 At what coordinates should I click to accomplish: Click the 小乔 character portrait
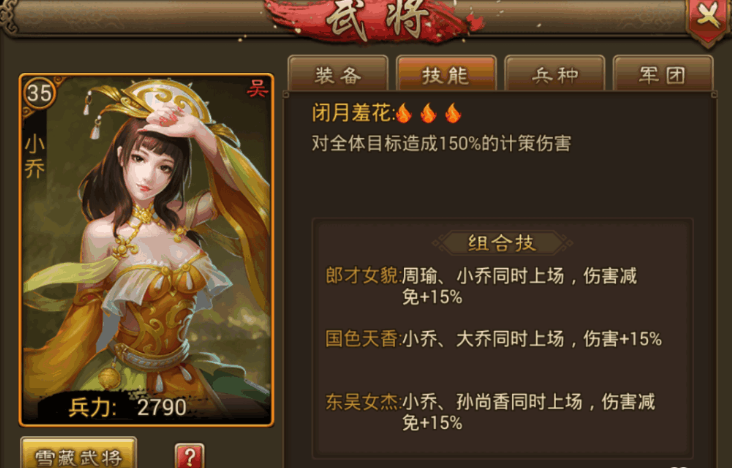point(146,250)
